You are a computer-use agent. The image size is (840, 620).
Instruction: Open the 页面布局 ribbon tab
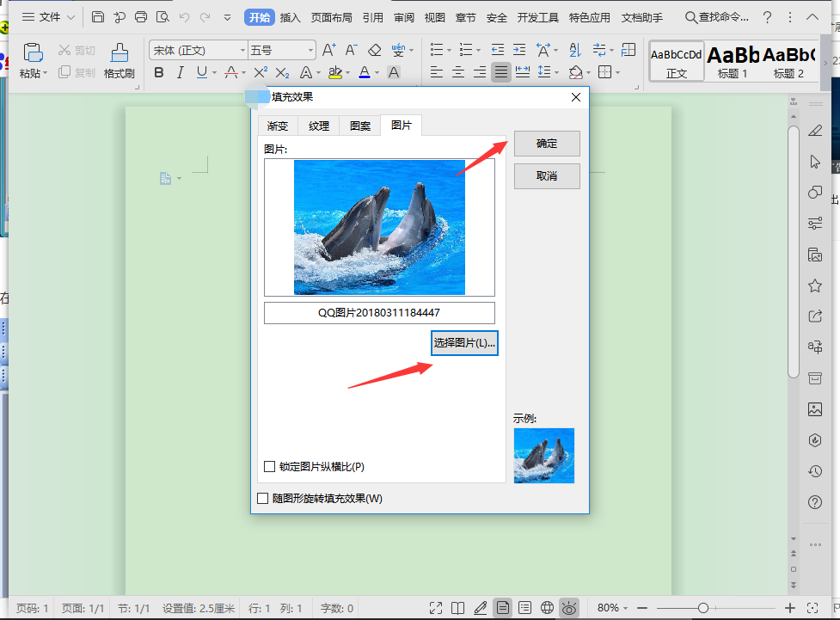(331, 17)
